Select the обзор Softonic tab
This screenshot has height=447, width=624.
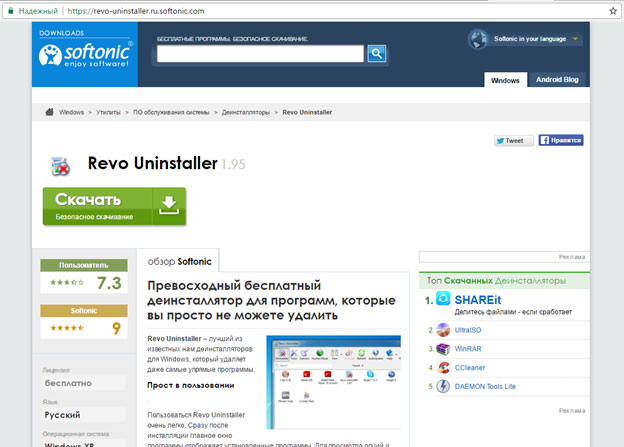click(x=179, y=262)
